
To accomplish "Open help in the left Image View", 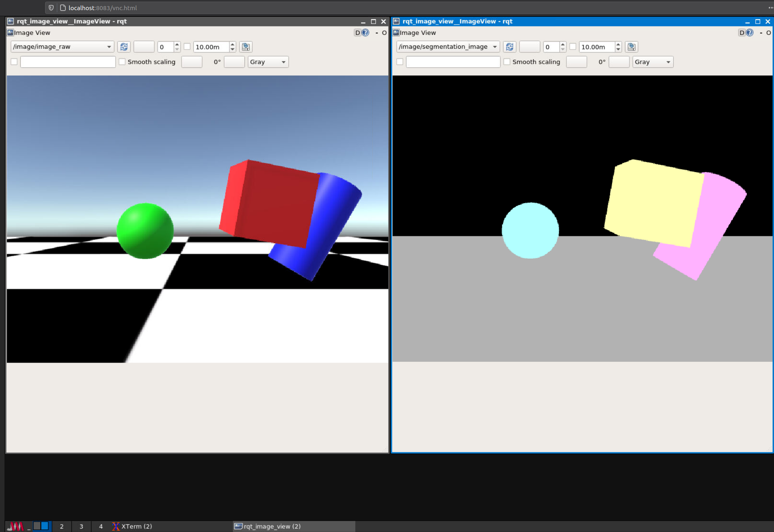I will click(x=365, y=33).
